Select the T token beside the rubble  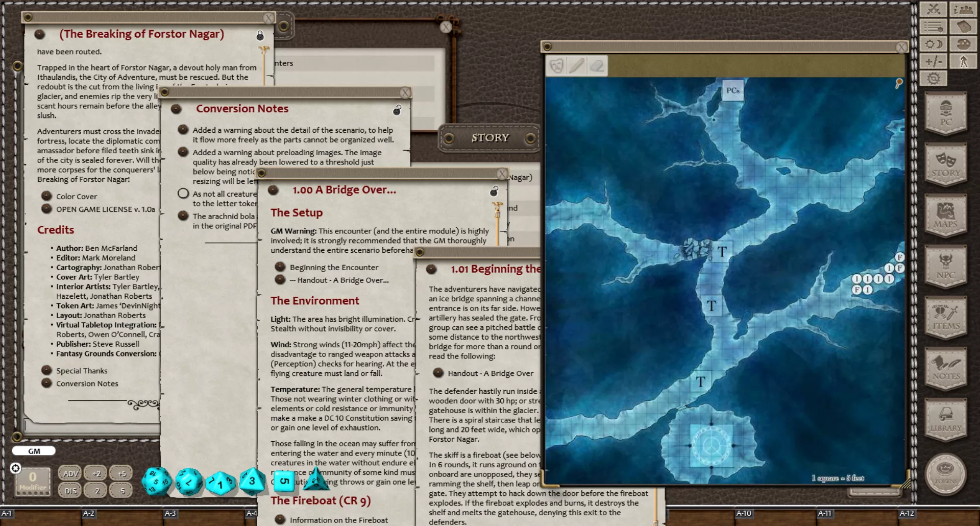722,252
